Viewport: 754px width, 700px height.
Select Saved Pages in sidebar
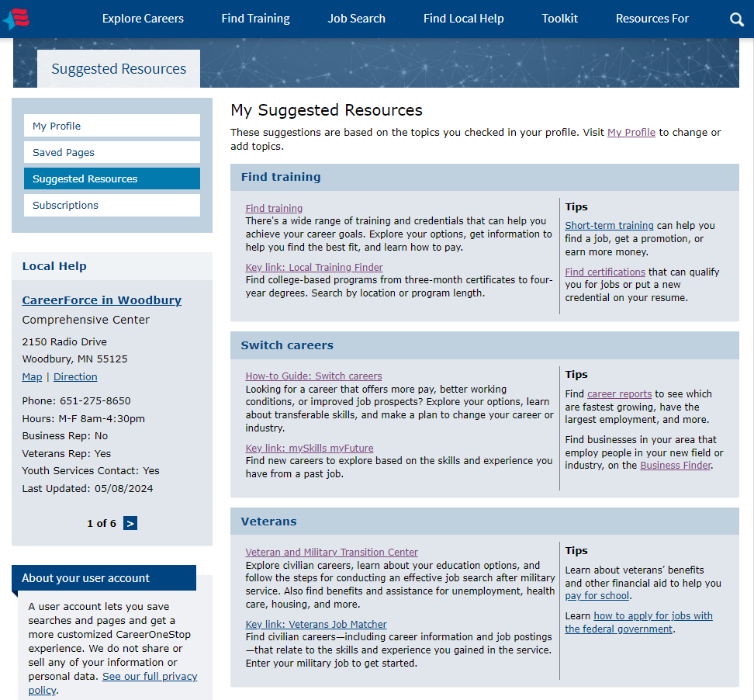point(112,152)
